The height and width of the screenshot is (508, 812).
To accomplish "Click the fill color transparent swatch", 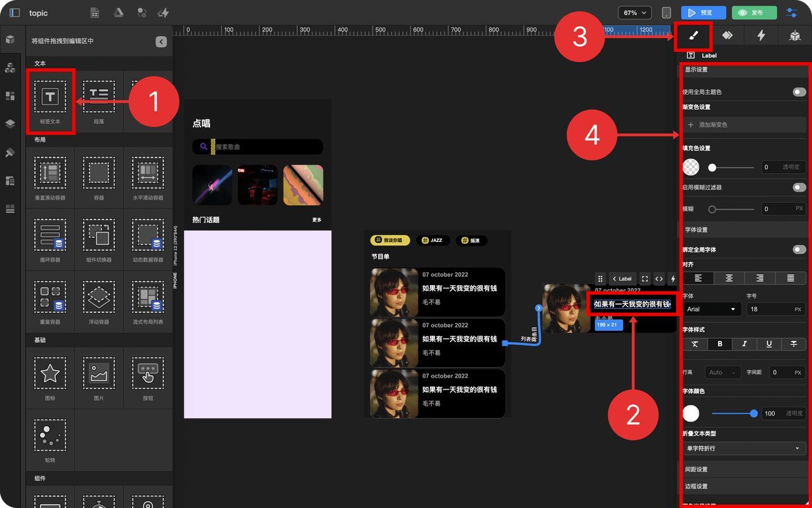I will [x=691, y=167].
